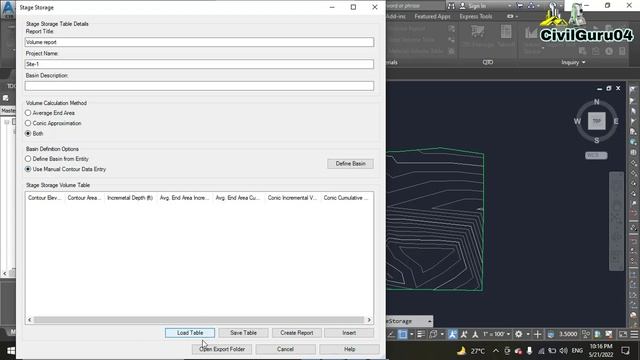Click E on the ViewCube compass
The height and width of the screenshot is (360, 640).
(x=616, y=121)
